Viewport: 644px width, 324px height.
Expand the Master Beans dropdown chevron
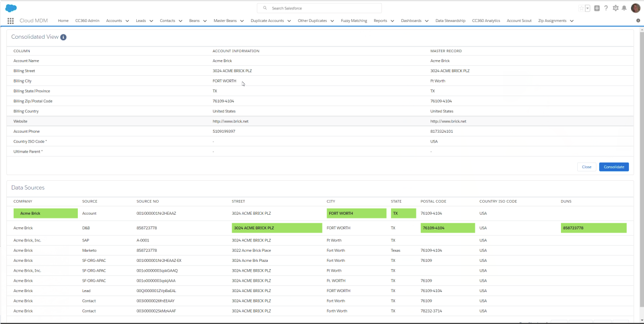(242, 21)
